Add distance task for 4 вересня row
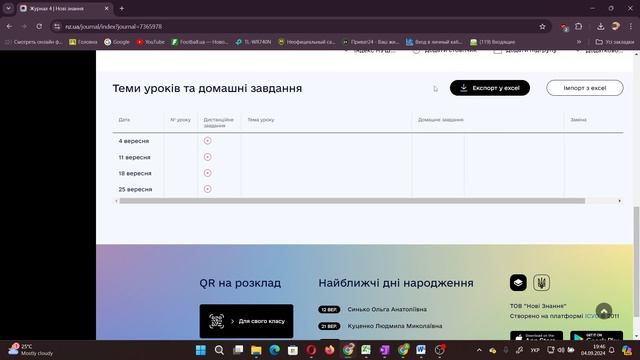The image size is (640, 360). [x=207, y=141]
